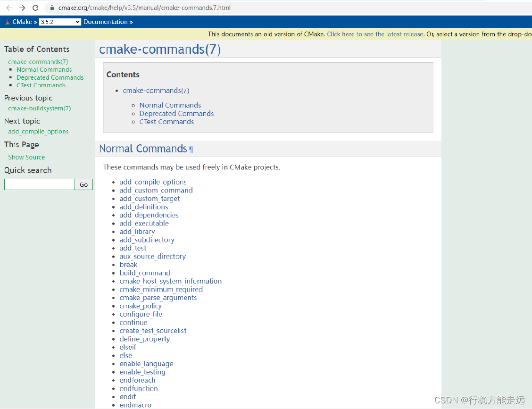Open Deprecated Commands in Contents box
The height and width of the screenshot is (409, 532).
tap(176, 113)
